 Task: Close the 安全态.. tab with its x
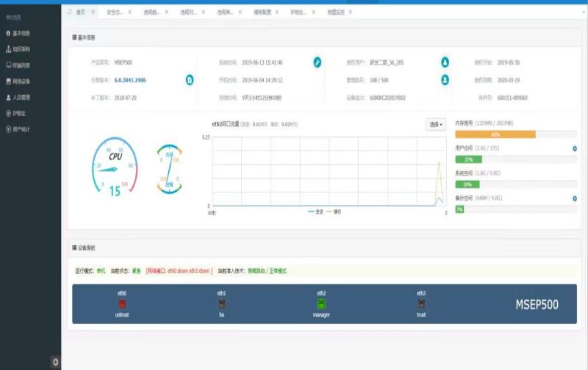tap(130, 12)
